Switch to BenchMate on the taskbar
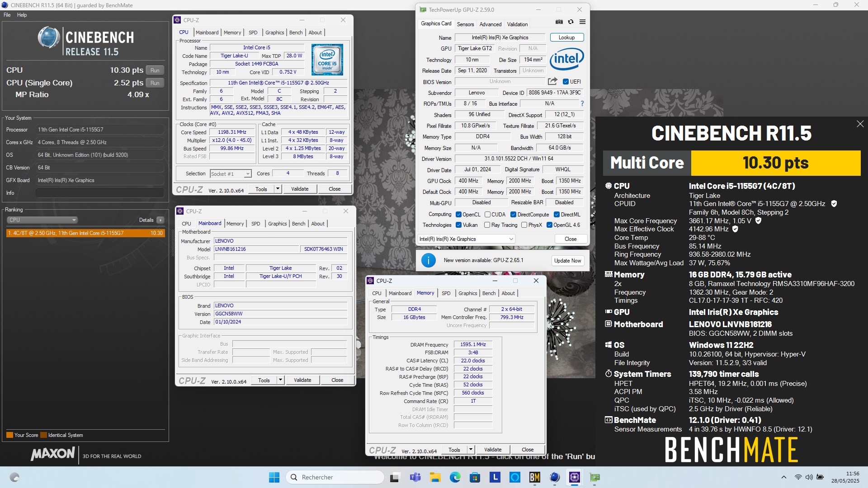 534,477
